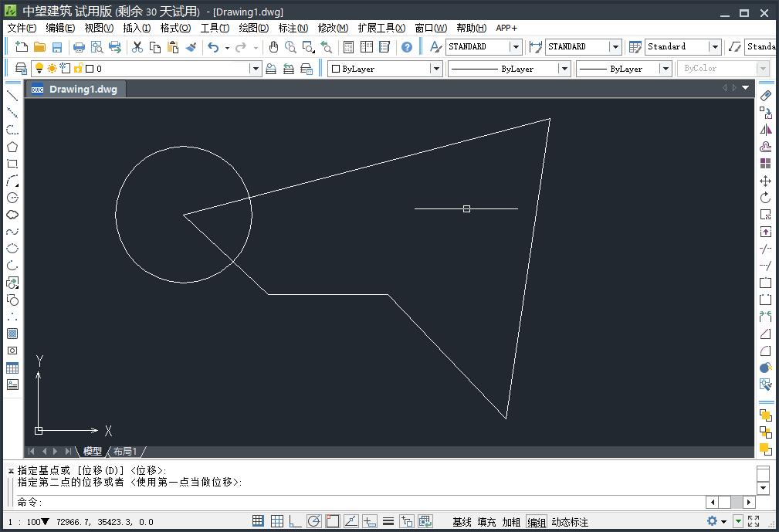Toggle ortho mode in the status bar
Screen dimensions: 779x532
click(294, 521)
